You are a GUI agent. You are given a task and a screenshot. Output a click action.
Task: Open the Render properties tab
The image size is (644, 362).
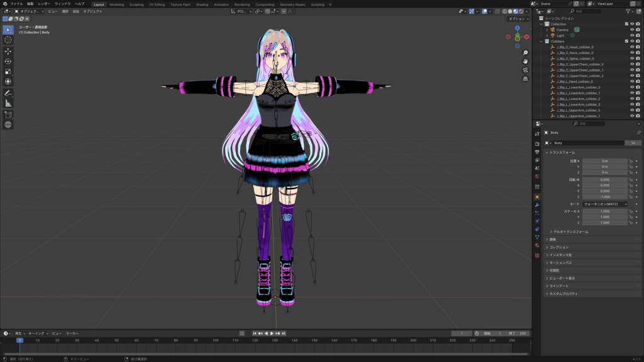537,144
